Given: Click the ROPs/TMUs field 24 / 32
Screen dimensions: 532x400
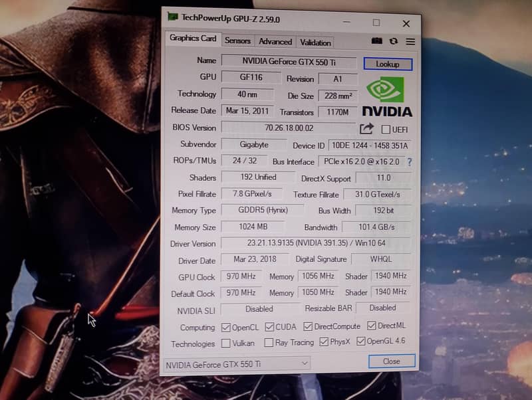Looking at the screenshot, I should coord(244,161).
